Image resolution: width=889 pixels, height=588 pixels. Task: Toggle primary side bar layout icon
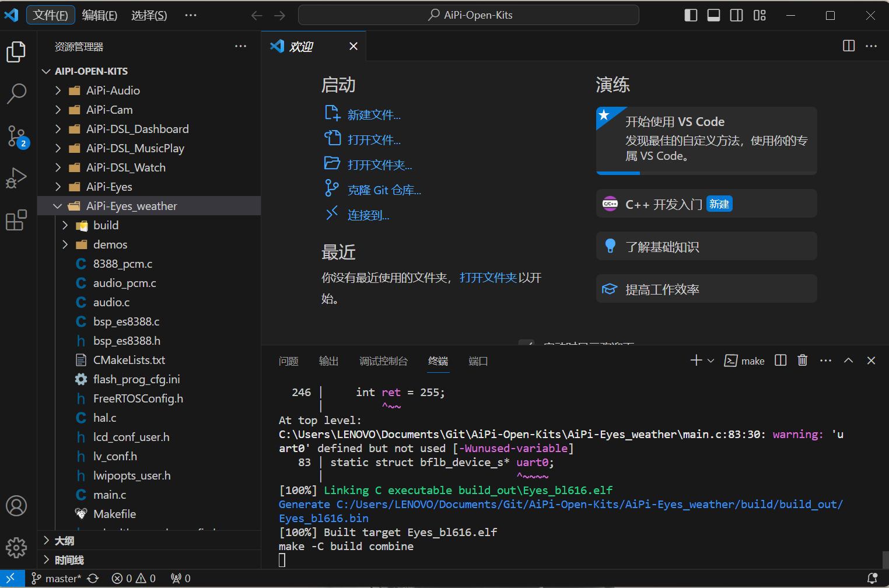pos(691,15)
